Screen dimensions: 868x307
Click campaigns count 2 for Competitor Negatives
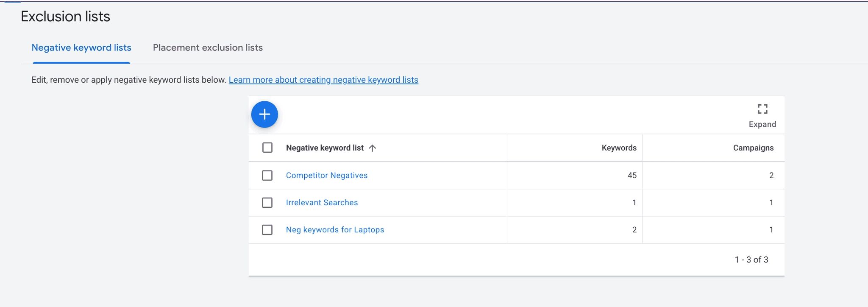coord(771,176)
